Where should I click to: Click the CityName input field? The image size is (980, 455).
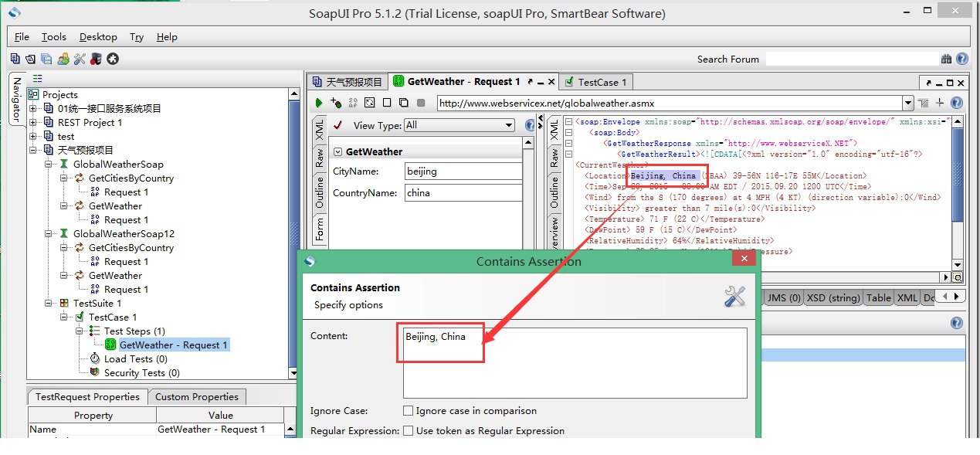(x=463, y=171)
